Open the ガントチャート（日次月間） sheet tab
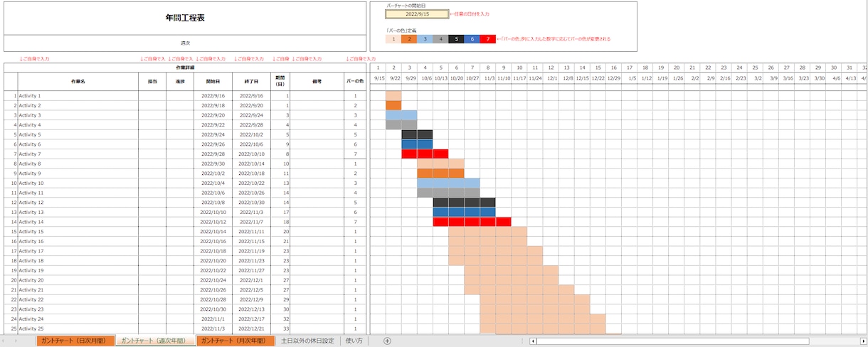This screenshot has height=347, width=868. point(75,341)
